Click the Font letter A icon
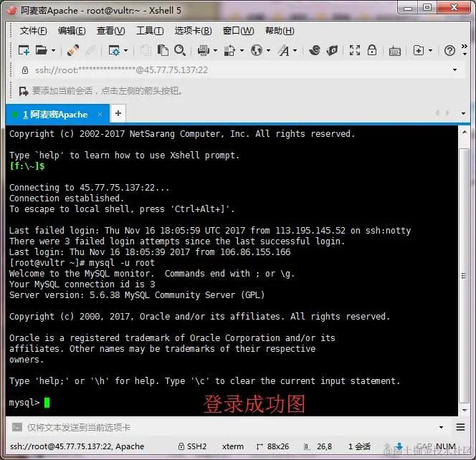The height and width of the screenshot is (460, 476). point(284,50)
